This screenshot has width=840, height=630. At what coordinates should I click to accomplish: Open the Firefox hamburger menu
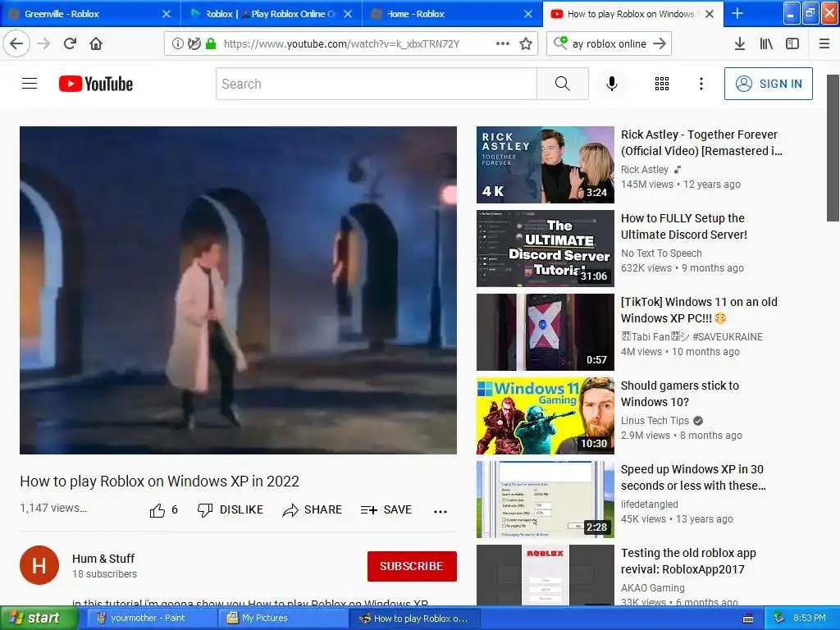point(824,44)
